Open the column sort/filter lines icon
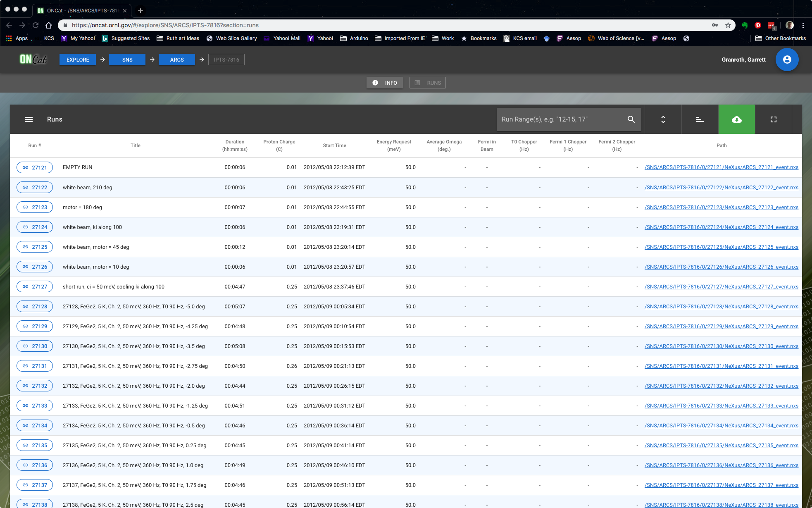Viewport: 812px width, 508px height. (x=700, y=119)
